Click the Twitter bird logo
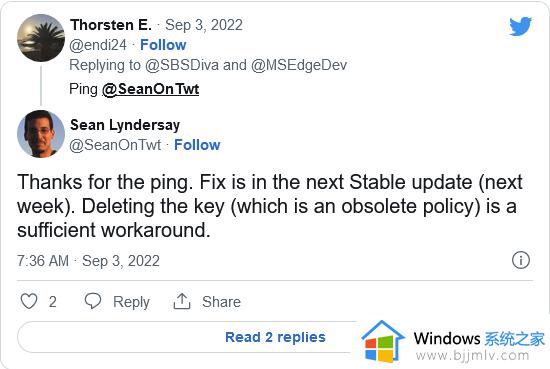 [x=521, y=26]
